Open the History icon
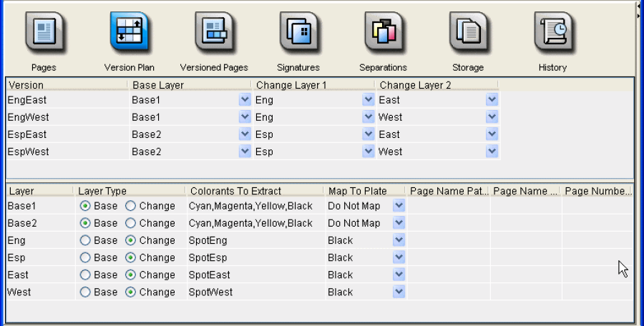 552,33
